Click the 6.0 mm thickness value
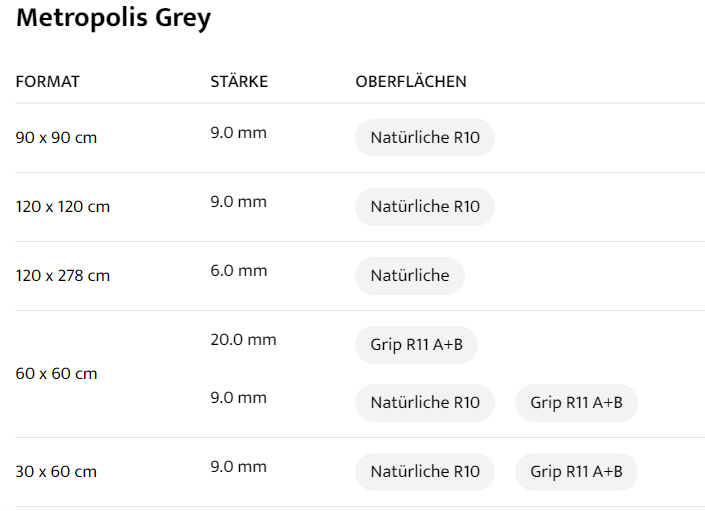Image resolution: width=705 pixels, height=511 pixels. tap(239, 270)
